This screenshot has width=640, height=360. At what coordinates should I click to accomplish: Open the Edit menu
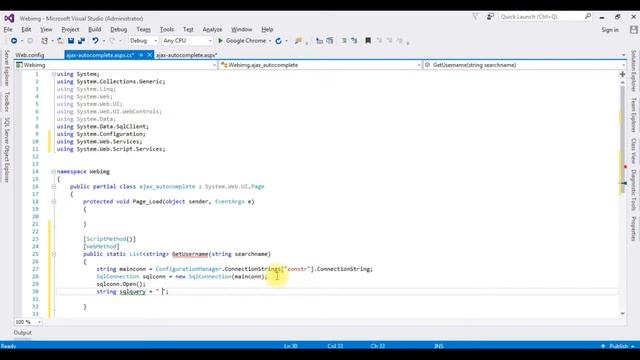pos(26,29)
